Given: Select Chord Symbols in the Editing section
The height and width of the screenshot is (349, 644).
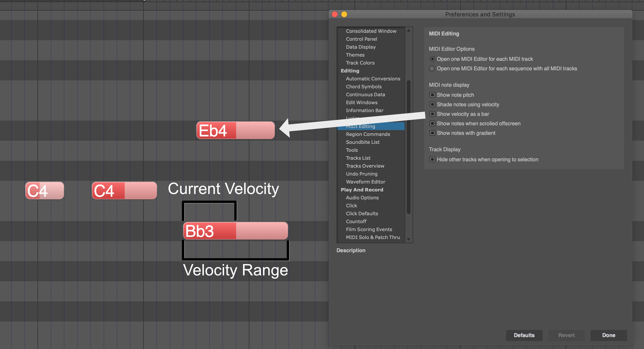Looking at the screenshot, I should click(x=363, y=86).
